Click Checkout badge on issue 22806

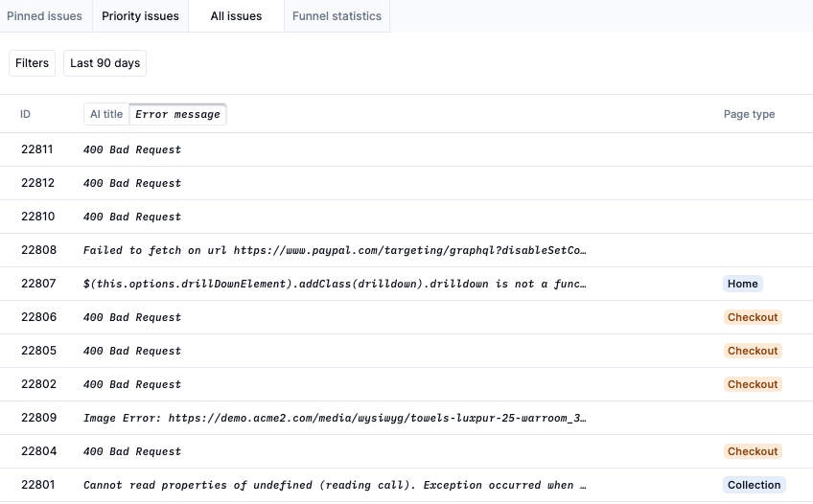[x=753, y=317]
